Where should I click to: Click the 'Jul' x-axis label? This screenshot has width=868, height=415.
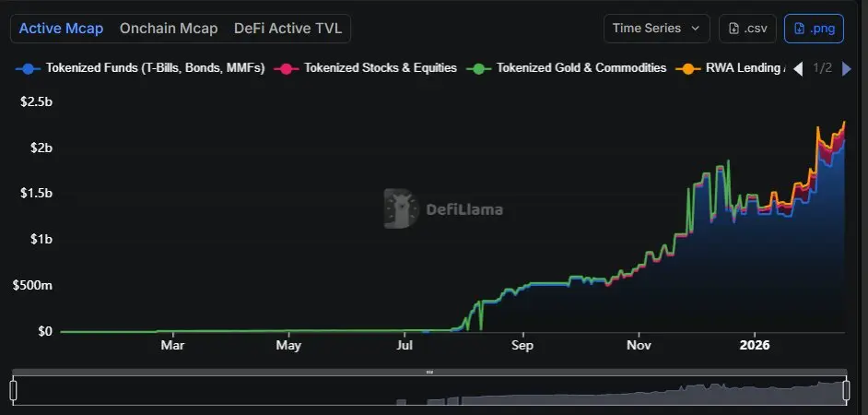[405, 345]
